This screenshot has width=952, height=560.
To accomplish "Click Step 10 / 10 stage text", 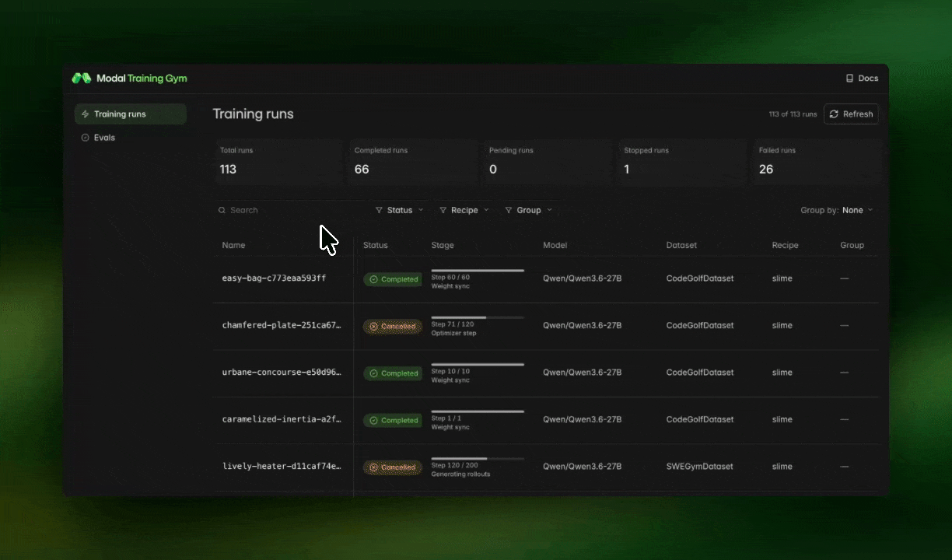I will [x=450, y=372].
